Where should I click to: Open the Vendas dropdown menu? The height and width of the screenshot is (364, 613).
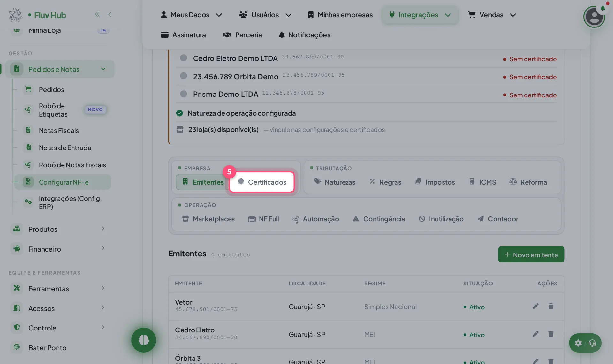pyautogui.click(x=492, y=15)
